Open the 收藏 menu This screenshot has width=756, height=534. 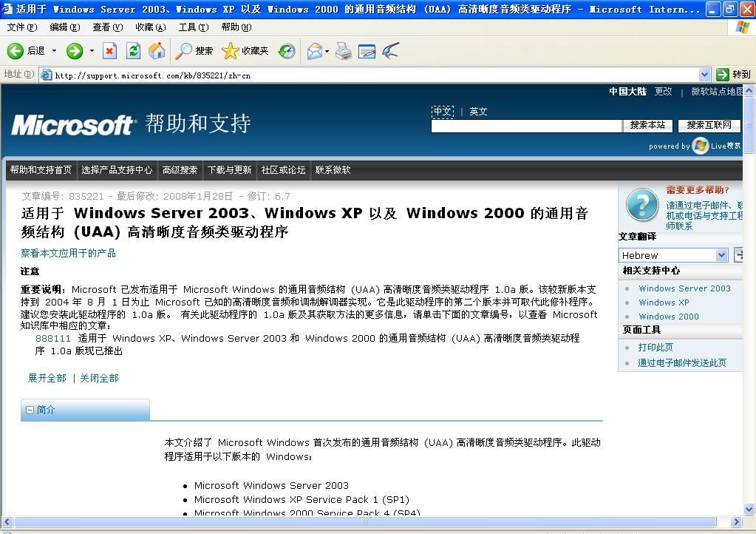tap(151, 27)
